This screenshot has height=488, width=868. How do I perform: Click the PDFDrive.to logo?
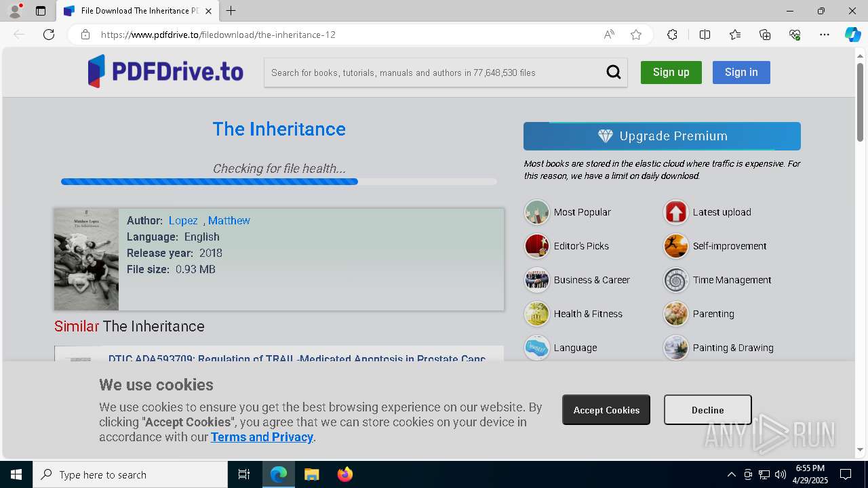tap(165, 71)
